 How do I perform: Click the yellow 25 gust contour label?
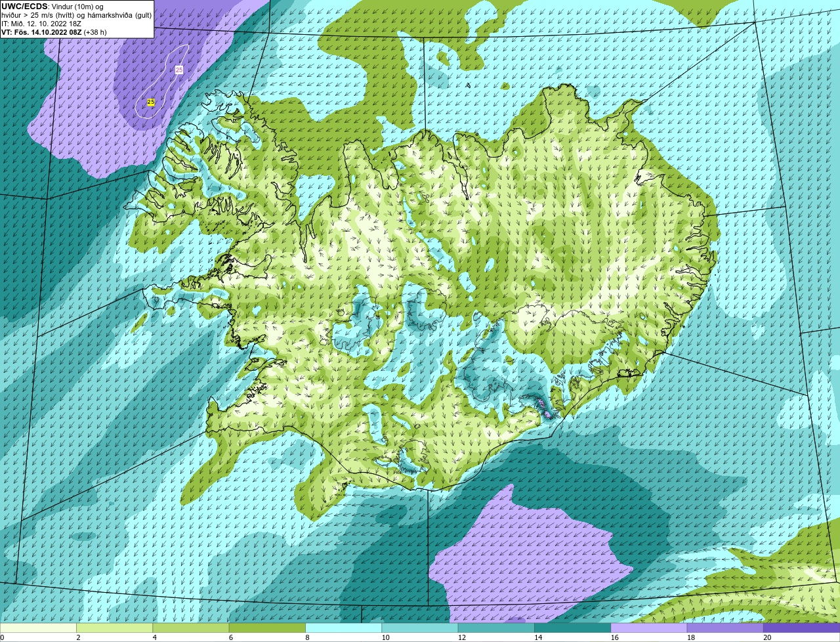pyautogui.click(x=151, y=102)
